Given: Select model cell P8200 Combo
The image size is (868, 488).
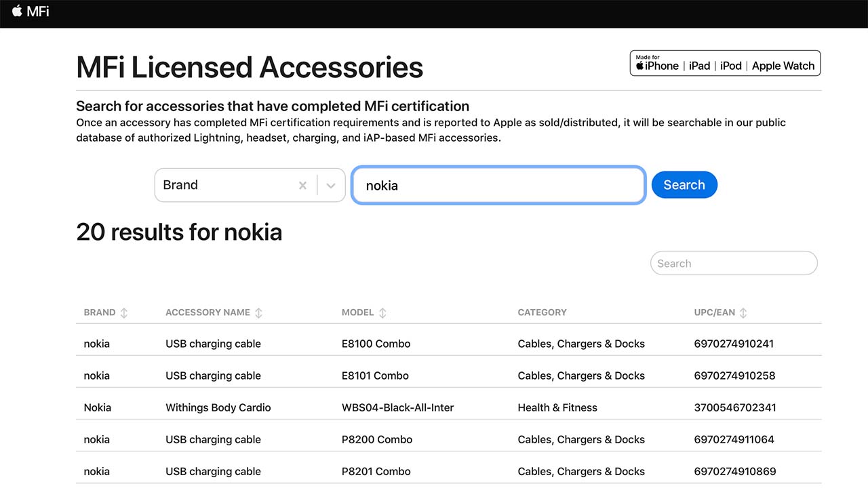Looking at the screenshot, I should [377, 439].
